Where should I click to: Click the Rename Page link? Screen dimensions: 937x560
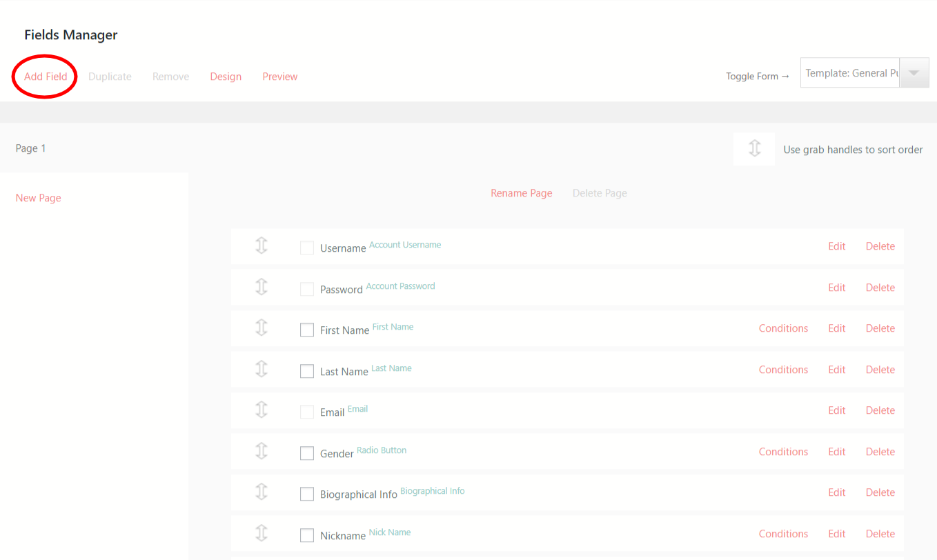tap(522, 193)
